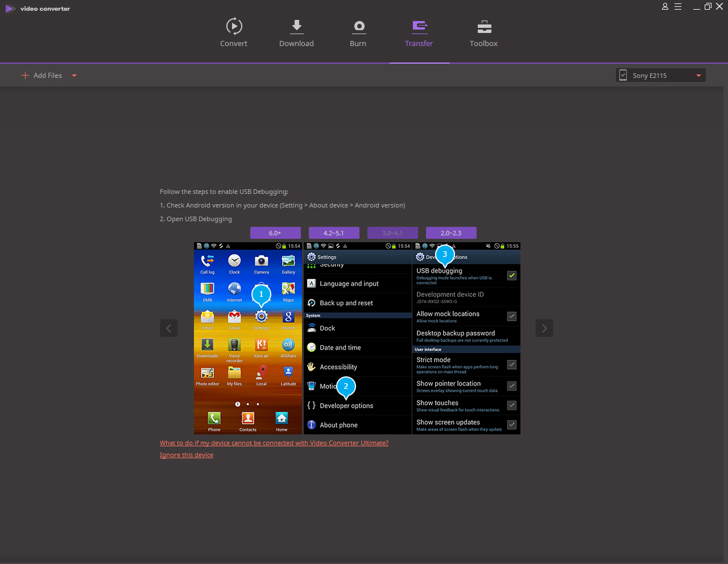Click the USB debugging tutorial screenshot
Image resolution: width=728 pixels, height=564 pixels.
(357, 338)
